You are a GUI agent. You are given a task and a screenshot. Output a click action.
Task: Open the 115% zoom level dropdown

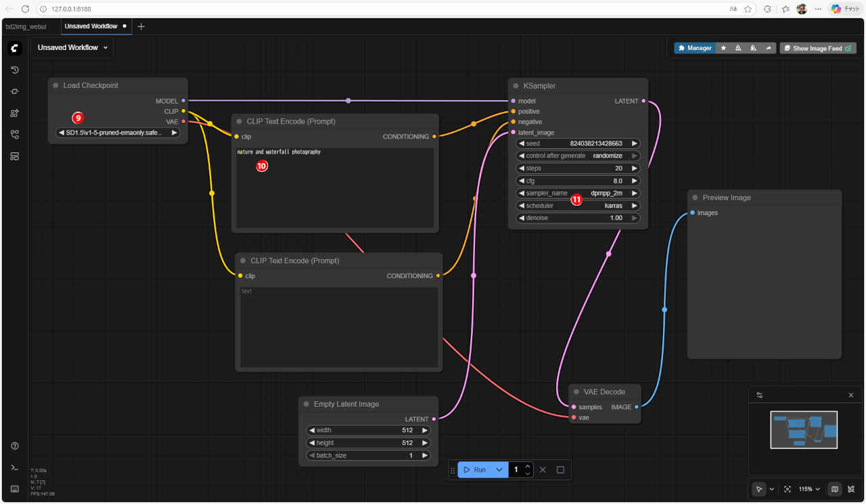coord(809,489)
